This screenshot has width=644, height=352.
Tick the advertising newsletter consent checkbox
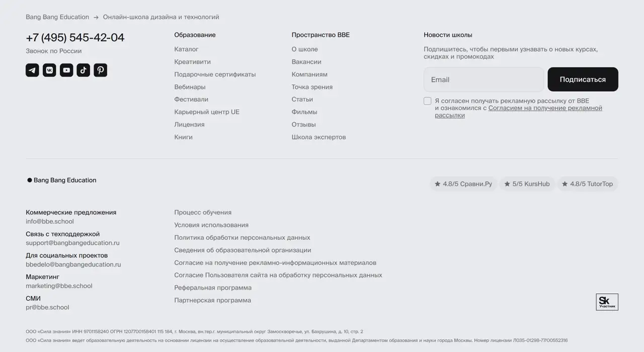click(x=428, y=101)
